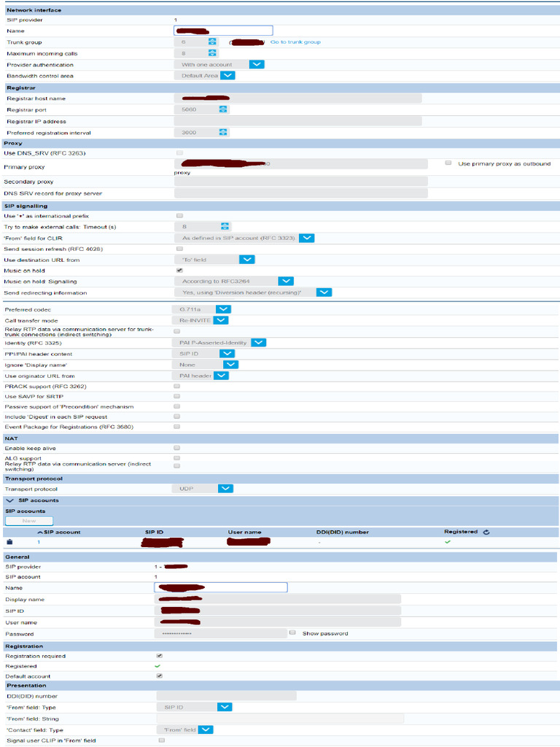Enable Send session refresh (RFC 4028)

(179, 249)
